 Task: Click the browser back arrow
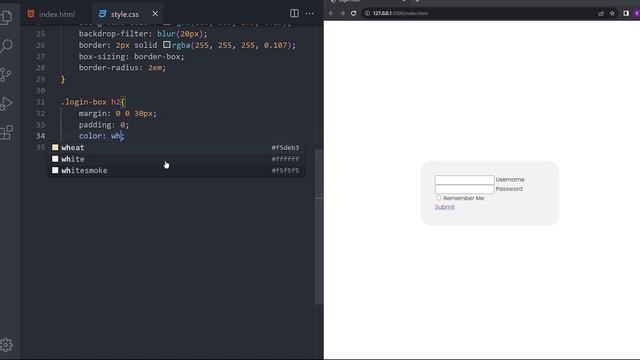(x=331, y=13)
